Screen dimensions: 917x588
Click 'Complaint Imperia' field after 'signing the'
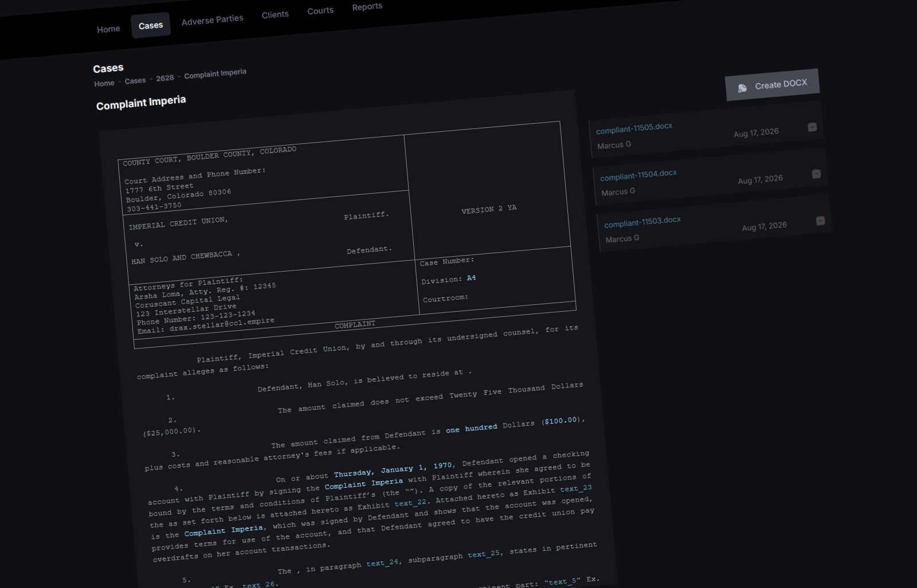click(364, 484)
